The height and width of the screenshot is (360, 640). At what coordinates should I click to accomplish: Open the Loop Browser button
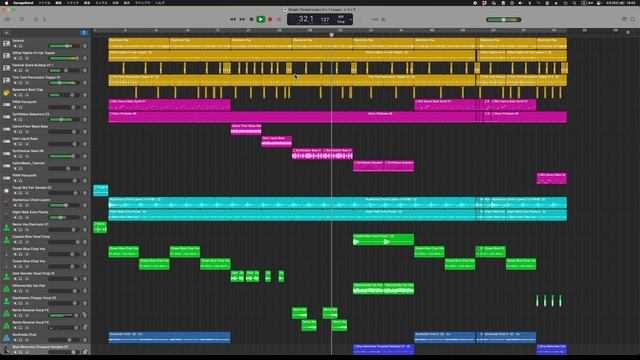click(x=633, y=19)
